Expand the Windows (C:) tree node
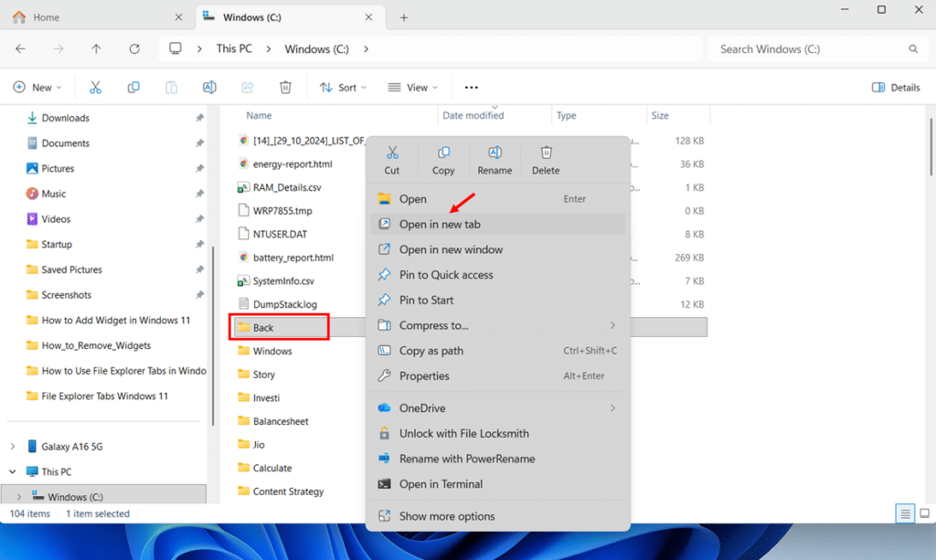 click(19, 497)
